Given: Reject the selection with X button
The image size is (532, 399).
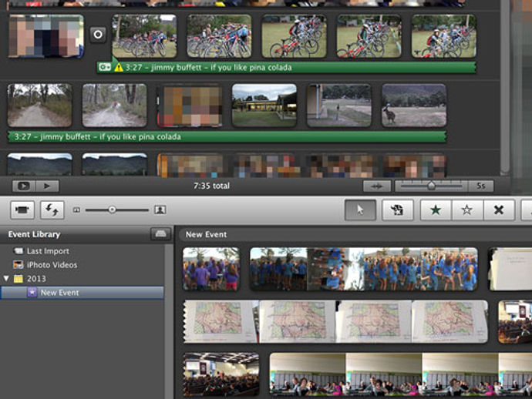Looking at the screenshot, I should coord(499,210).
